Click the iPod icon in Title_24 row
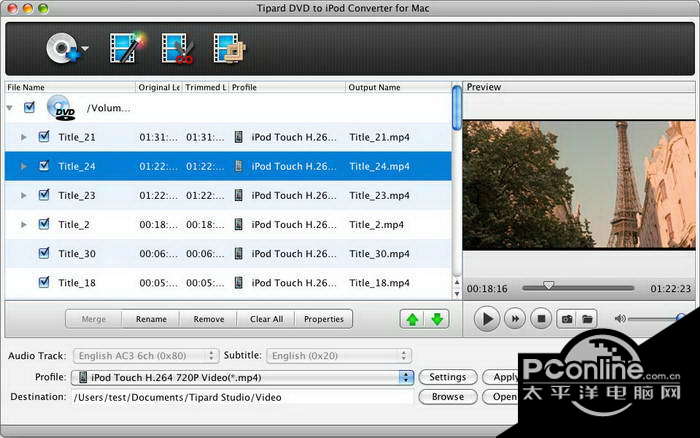 tap(239, 166)
